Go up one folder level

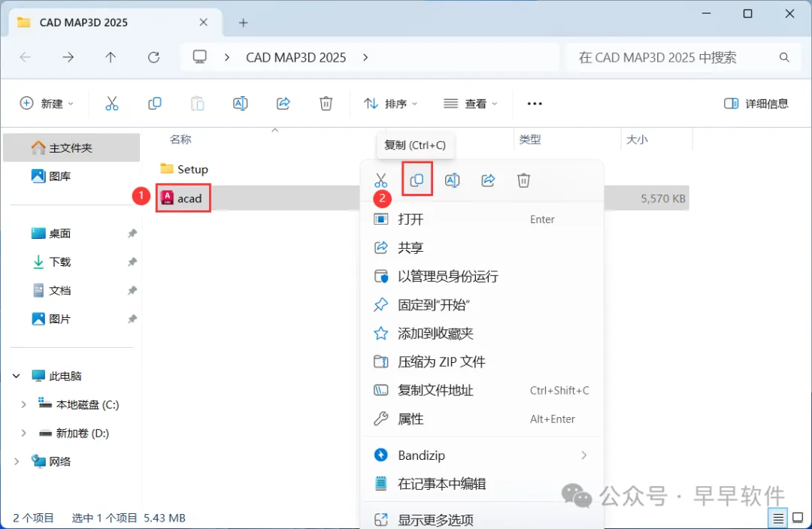tap(111, 57)
